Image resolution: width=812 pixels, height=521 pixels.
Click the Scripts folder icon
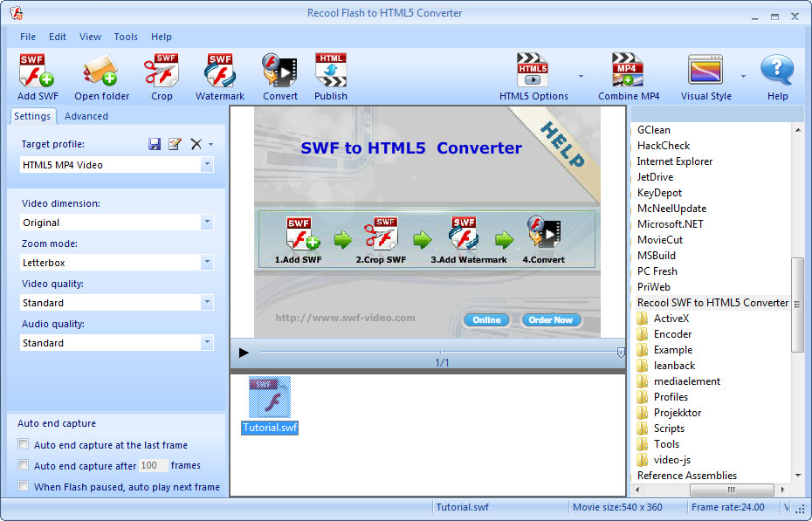642,428
